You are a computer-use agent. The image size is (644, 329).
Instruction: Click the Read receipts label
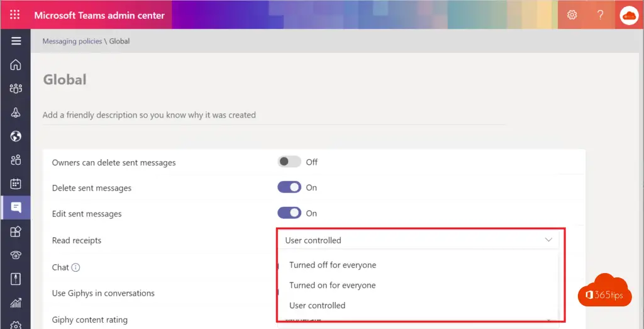coord(76,240)
